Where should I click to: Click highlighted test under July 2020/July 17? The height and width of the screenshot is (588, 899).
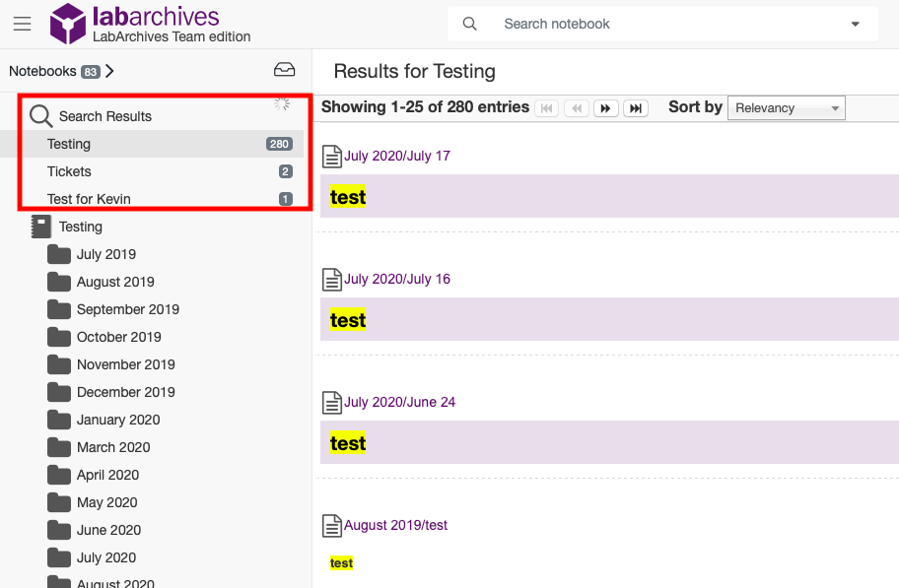(347, 197)
